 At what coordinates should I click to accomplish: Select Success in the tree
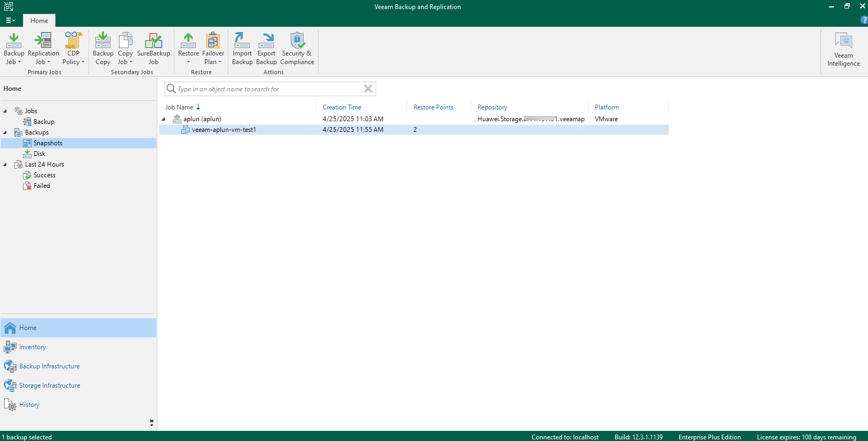pyautogui.click(x=44, y=175)
